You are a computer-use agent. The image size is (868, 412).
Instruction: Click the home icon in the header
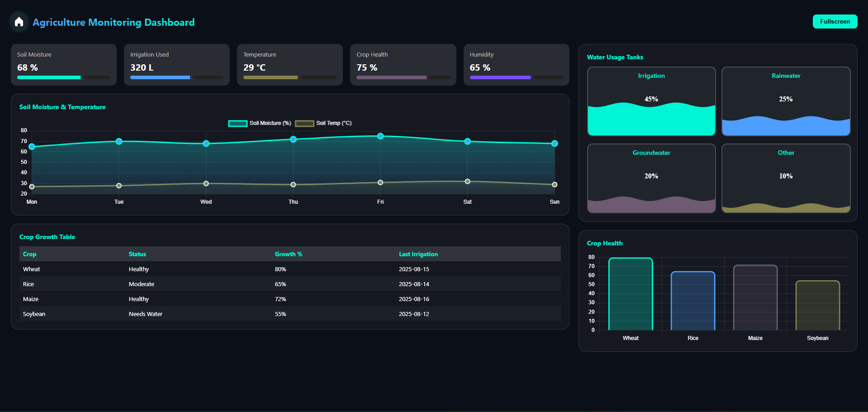click(19, 22)
